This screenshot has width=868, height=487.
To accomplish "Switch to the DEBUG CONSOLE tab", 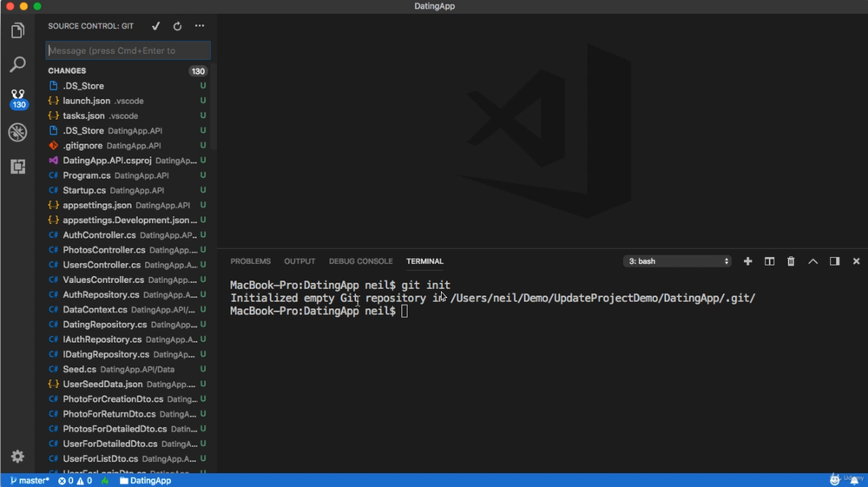I will (360, 261).
